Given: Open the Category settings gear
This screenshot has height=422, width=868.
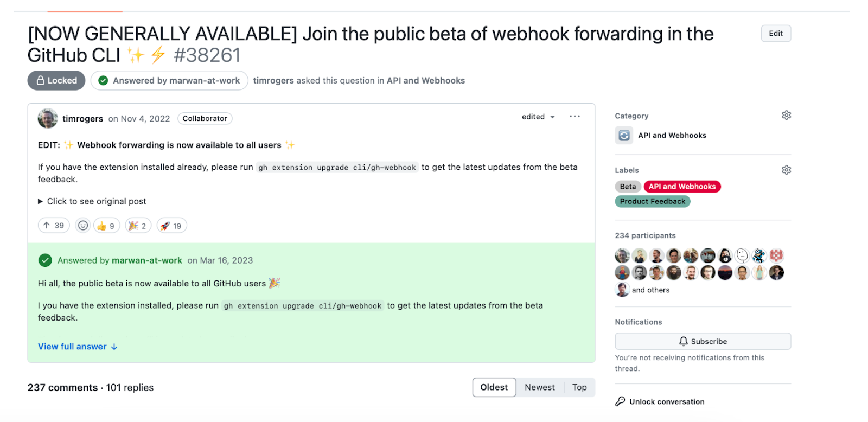Looking at the screenshot, I should [786, 115].
